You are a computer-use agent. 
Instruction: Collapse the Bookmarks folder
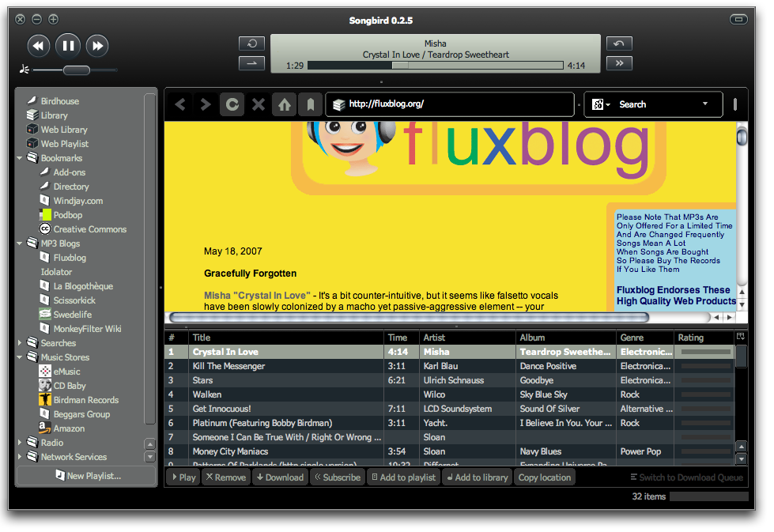(x=20, y=158)
